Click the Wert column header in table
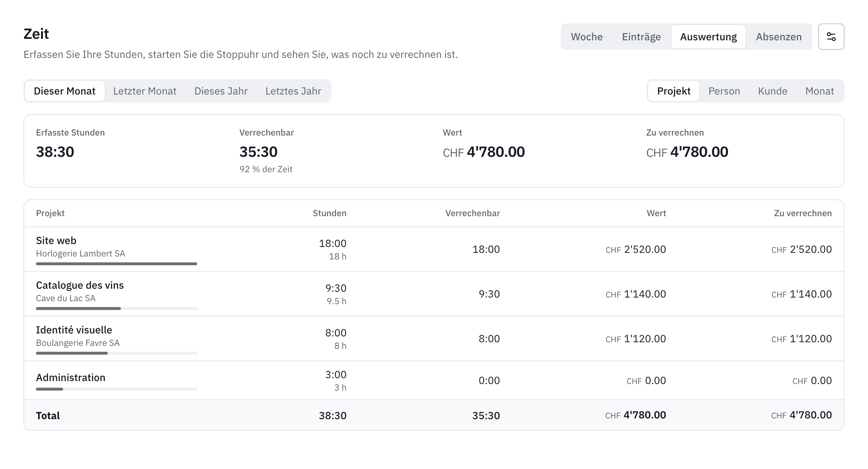The height and width of the screenshot is (469, 868). 656,213
